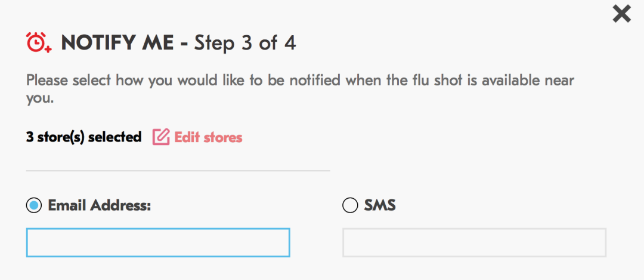Focus the Email Address input field
The height and width of the screenshot is (280, 644).
coord(158,242)
